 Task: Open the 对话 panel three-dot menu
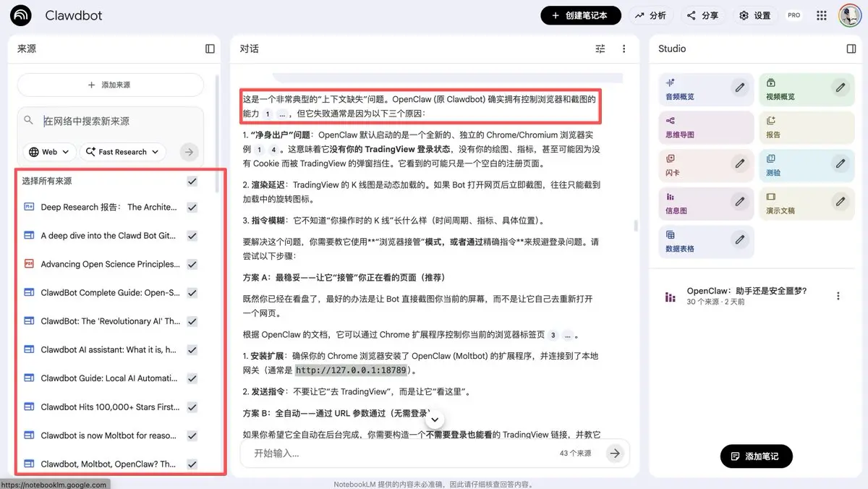[624, 49]
